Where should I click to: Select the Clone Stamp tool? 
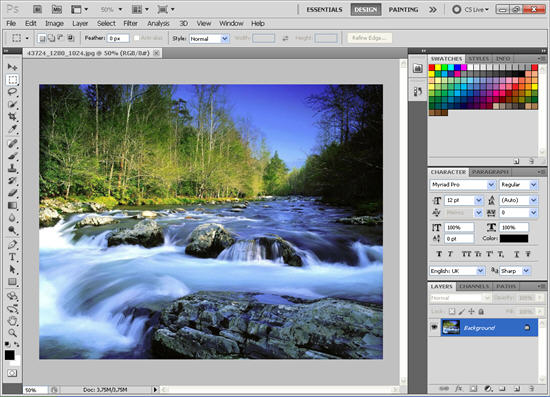12,168
